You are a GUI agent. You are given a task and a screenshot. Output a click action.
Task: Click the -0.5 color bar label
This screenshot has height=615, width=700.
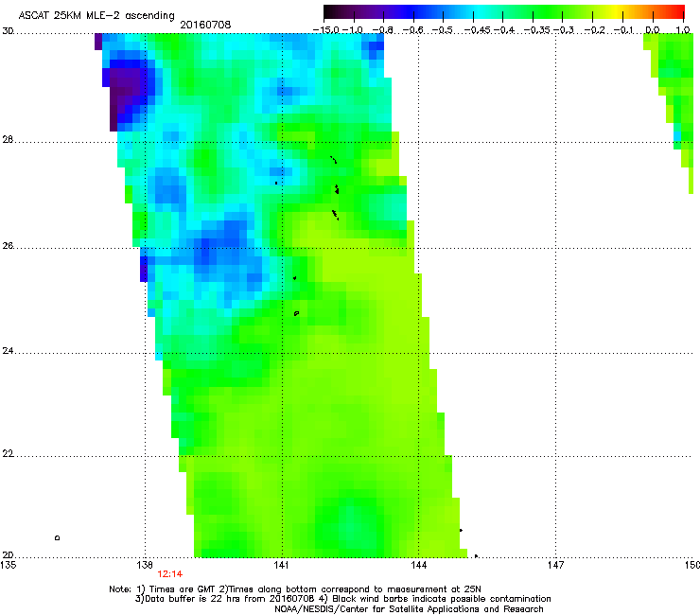442,30
